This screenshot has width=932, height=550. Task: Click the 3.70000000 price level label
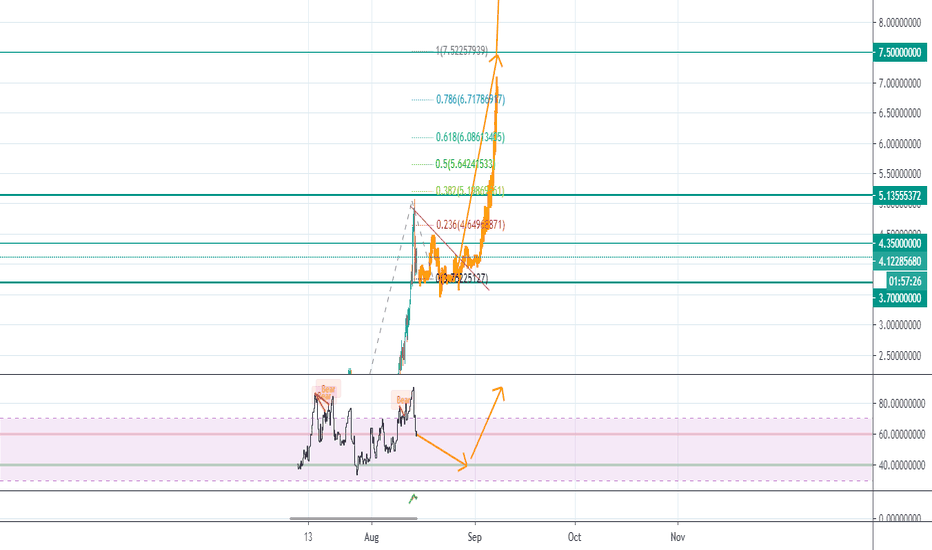coord(900,298)
